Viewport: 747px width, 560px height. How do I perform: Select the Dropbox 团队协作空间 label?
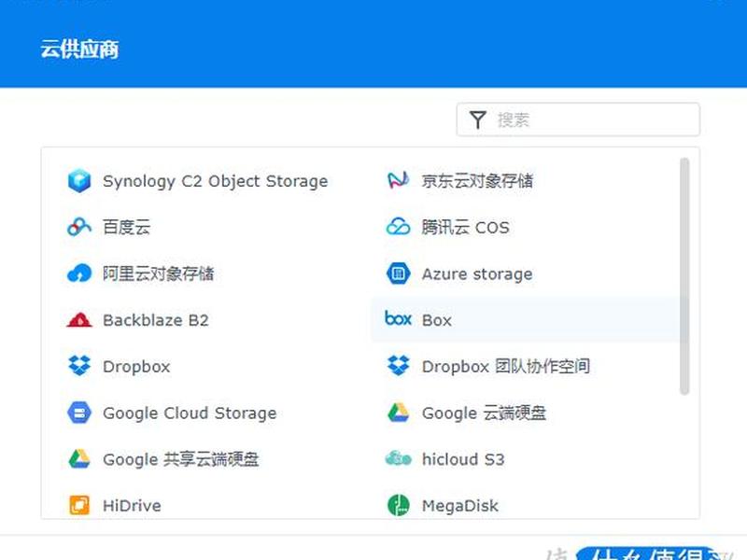coord(506,367)
